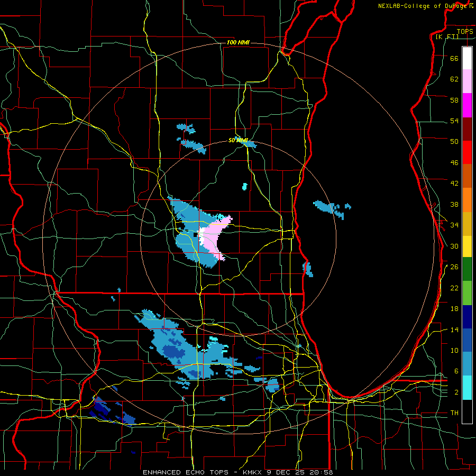Viewport: 476px width, 476px height.
Task: Click the navy echo patch at bottom left
Action: 102,407
